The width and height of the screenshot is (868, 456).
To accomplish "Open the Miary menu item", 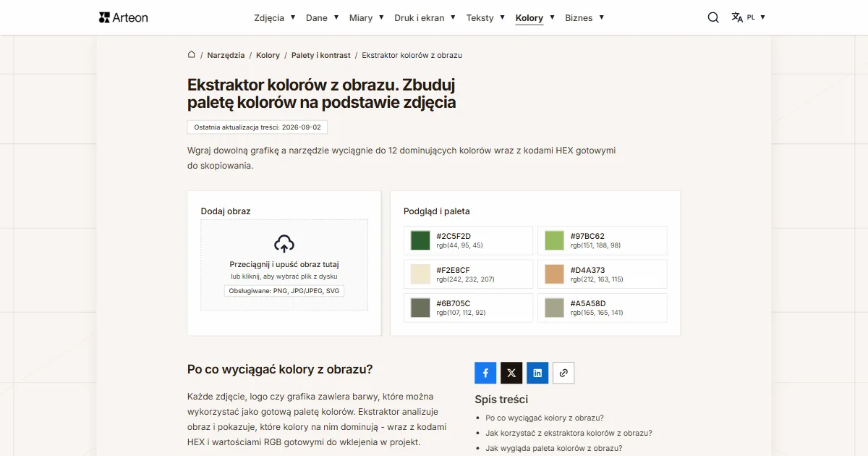I will click(x=361, y=18).
